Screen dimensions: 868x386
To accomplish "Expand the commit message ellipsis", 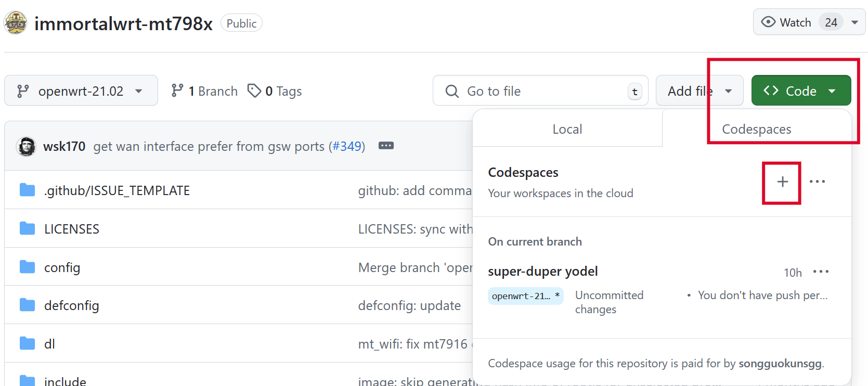I will point(386,146).
